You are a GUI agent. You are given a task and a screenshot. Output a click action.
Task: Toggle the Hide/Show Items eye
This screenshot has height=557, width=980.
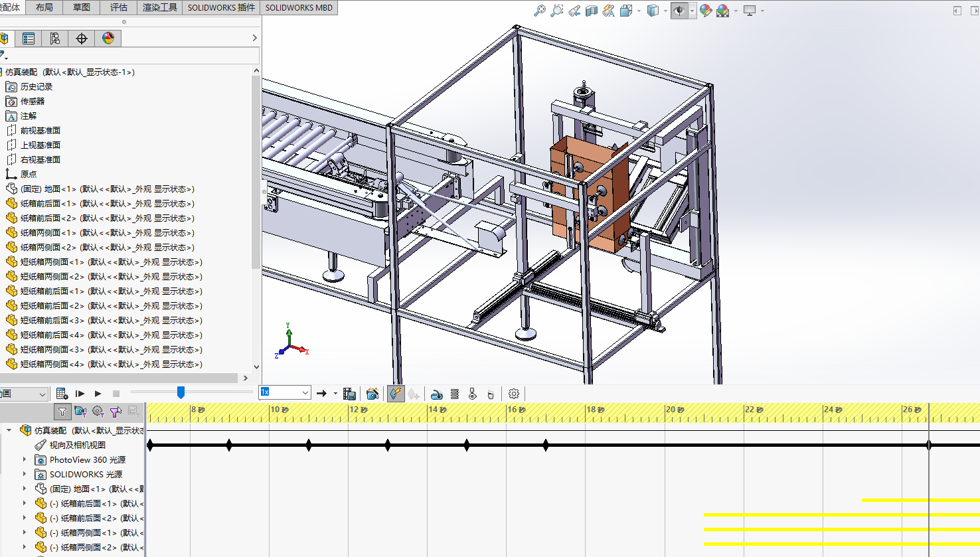[x=679, y=11]
